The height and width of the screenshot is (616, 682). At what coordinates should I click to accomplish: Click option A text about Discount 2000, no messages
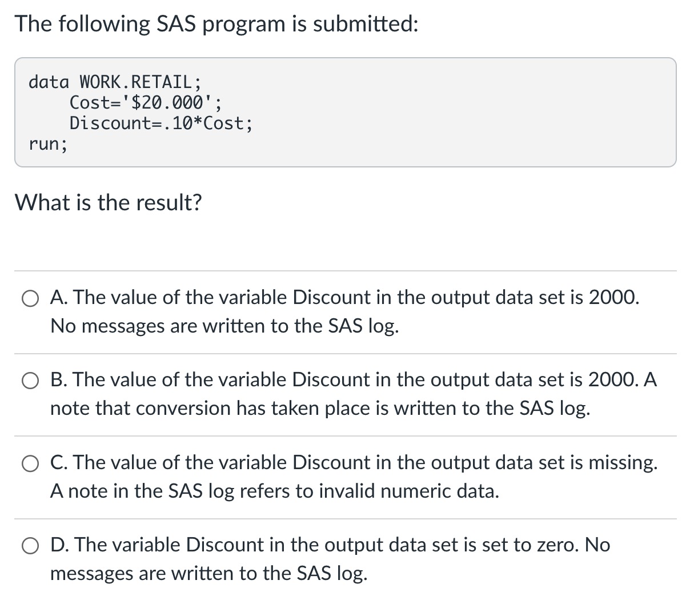click(344, 311)
